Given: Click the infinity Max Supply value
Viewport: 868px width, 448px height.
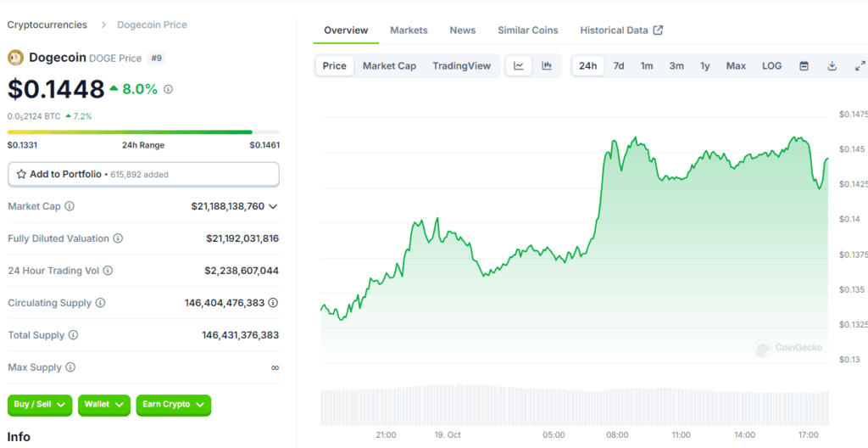Looking at the screenshot, I should [275, 367].
